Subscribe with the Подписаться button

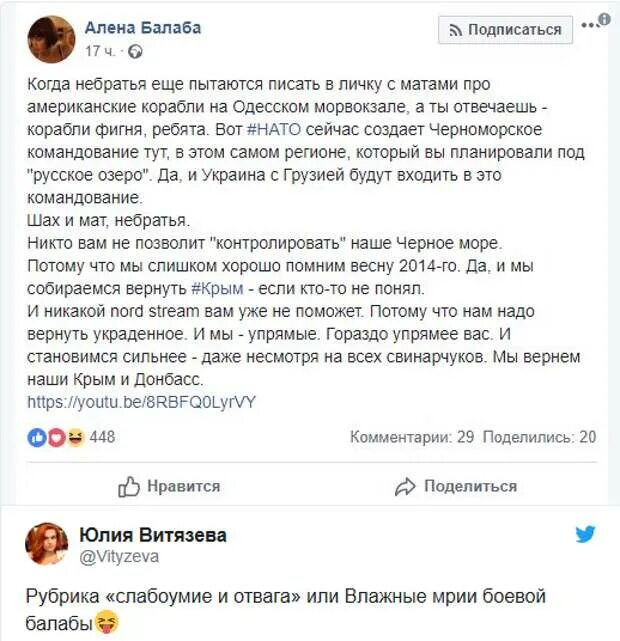[506, 30]
